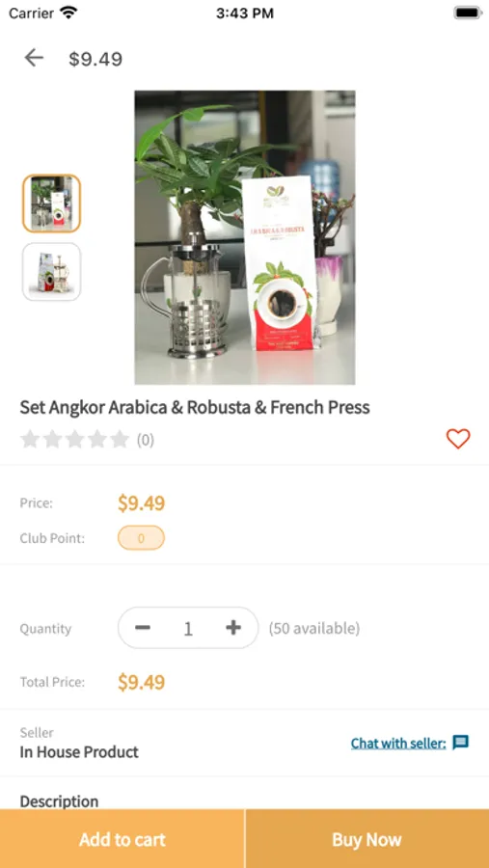Viewport: 489px width, 868px height.
Task: Decrease quantity with the minus button
Action: click(x=143, y=628)
